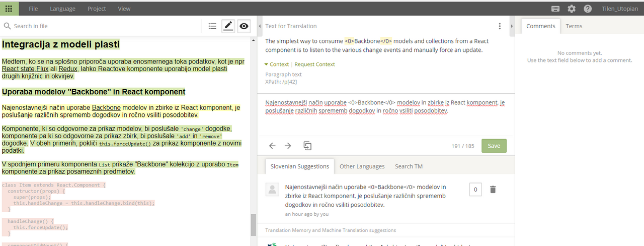Click the 'Flux' link in paragraph
Screen dimensions: 644x246
[x=42, y=69]
